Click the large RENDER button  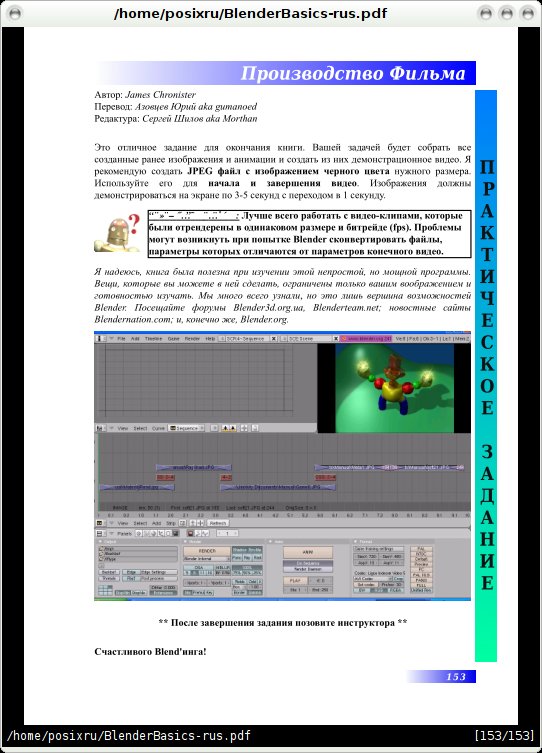pos(207,551)
